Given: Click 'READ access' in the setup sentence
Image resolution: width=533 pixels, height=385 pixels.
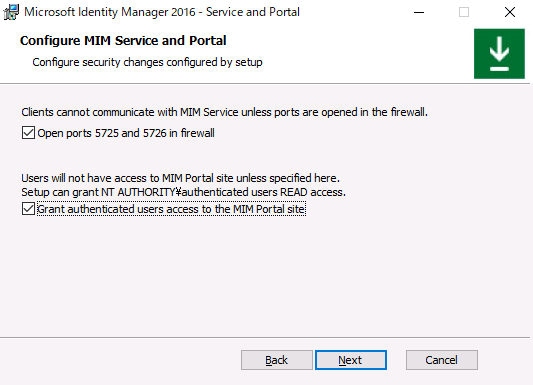Looking at the screenshot, I should click(313, 192).
